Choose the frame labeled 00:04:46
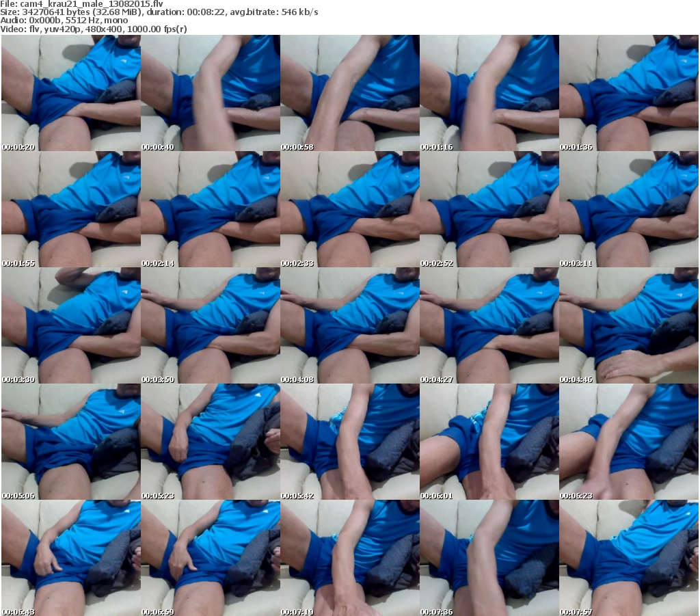Screen dimensions: 700x616 click(629, 325)
